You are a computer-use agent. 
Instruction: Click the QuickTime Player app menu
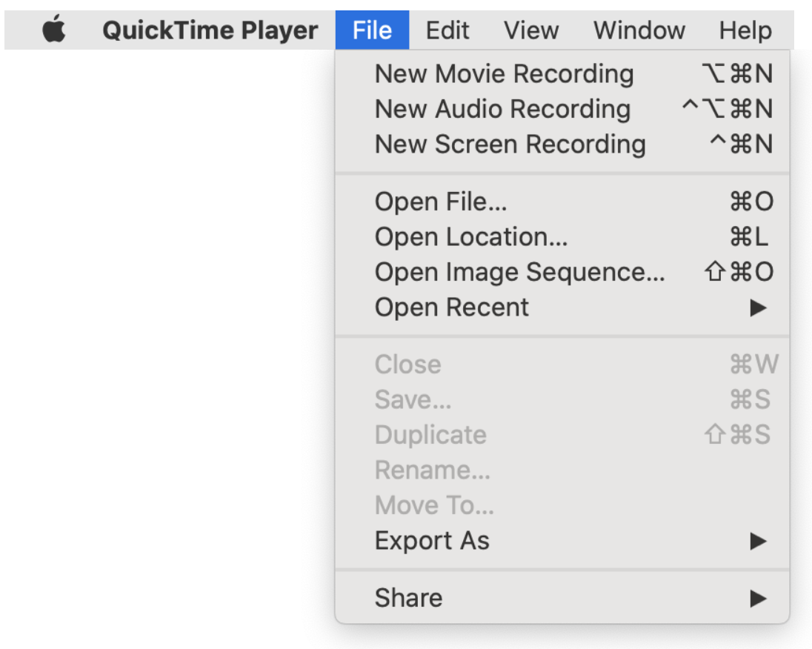210,30
